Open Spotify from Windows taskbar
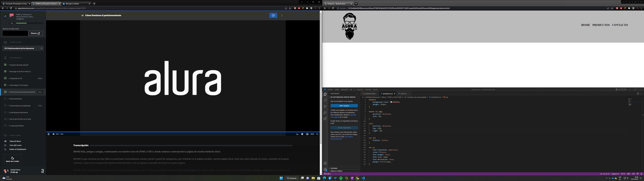644x181 pixels. point(341,178)
